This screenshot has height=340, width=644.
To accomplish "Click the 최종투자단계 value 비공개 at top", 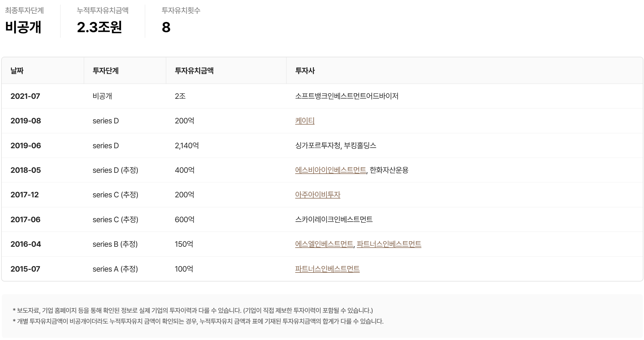I will tap(23, 27).
